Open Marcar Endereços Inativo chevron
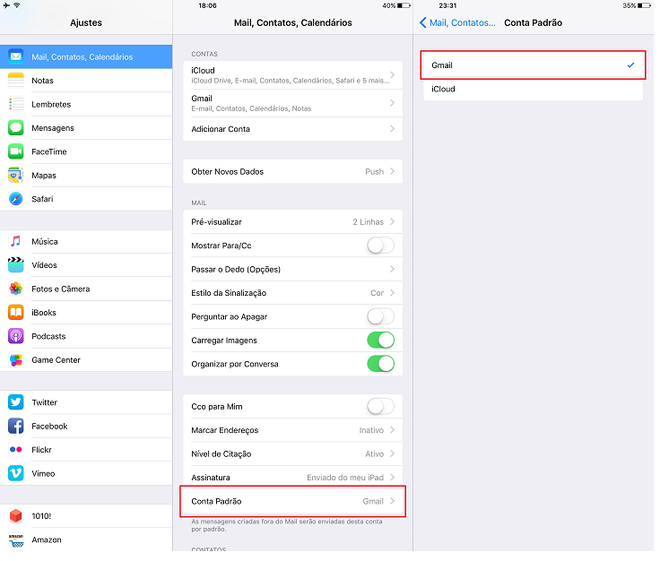Screen dimensions: 660x561 392,430
